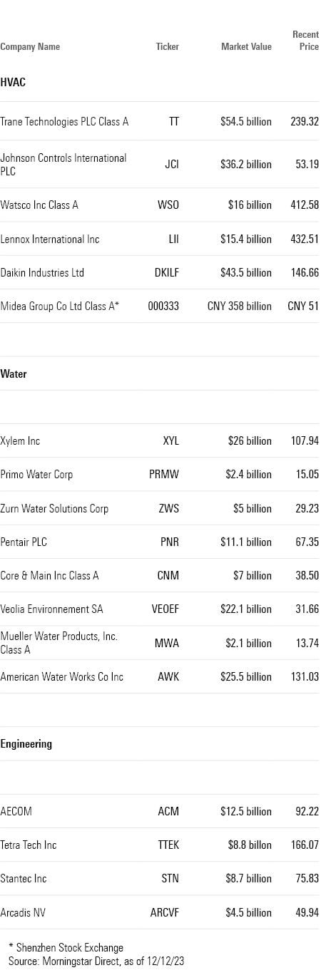Viewport: 321px width, 980px height.
Task: Click the JCI ticker symbol
Action: click(172, 165)
